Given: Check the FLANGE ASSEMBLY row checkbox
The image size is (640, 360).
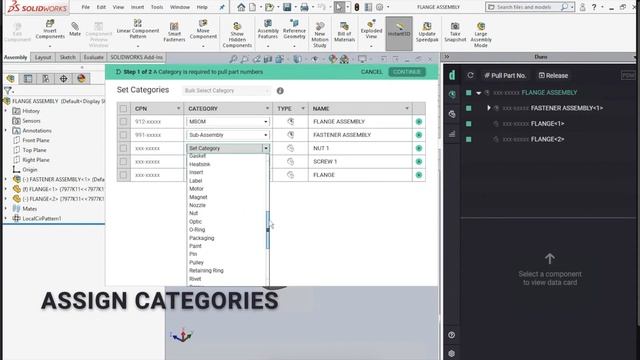Looking at the screenshot, I should click(x=123, y=122).
